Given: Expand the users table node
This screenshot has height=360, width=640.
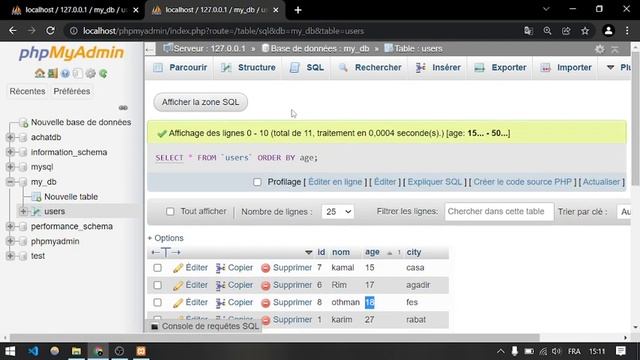Looking at the screenshot, I should 23,211.
